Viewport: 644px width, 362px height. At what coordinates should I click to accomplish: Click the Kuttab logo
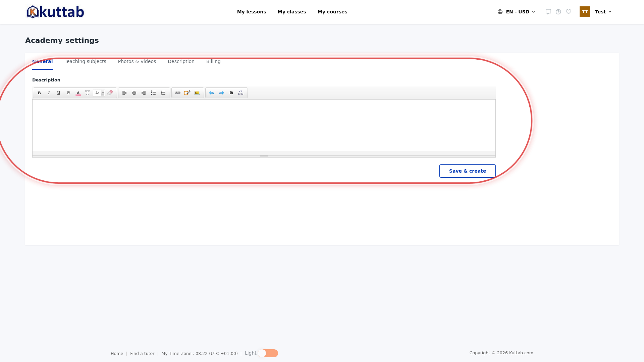coord(55,12)
